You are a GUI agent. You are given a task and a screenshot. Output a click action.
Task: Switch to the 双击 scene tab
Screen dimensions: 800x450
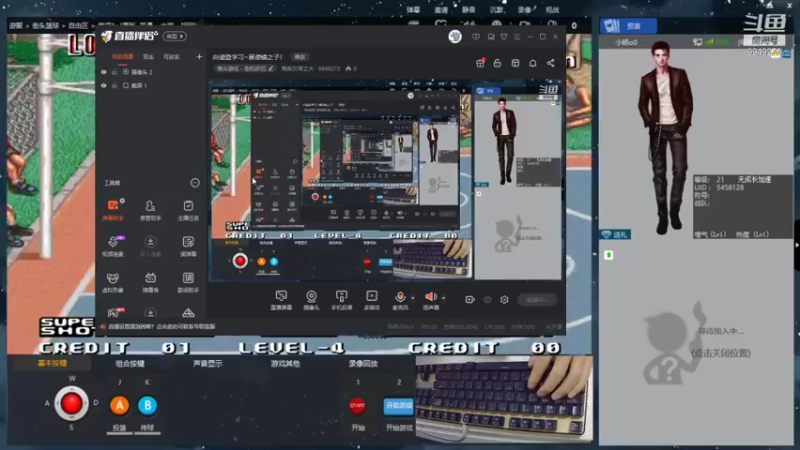pos(148,57)
